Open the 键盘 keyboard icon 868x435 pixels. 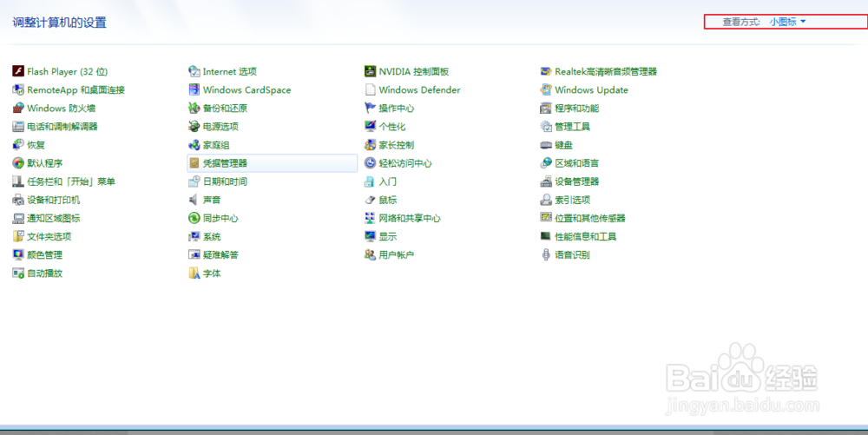click(546, 145)
